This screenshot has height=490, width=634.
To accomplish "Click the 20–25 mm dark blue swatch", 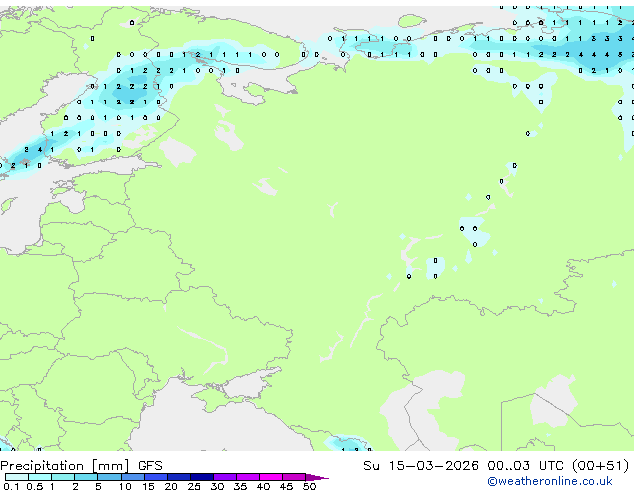I will [x=178, y=477].
